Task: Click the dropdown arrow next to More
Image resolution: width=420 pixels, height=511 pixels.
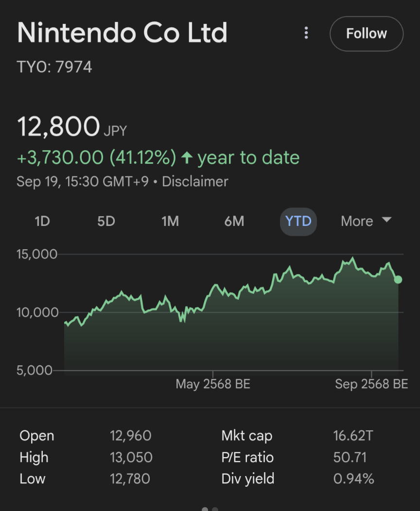Action: tap(387, 220)
